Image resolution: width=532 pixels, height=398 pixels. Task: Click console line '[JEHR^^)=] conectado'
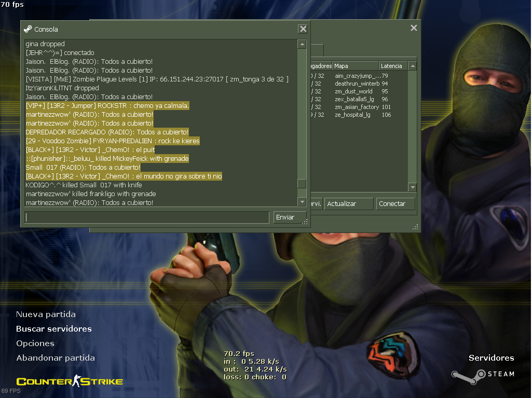pyautogui.click(x=60, y=52)
